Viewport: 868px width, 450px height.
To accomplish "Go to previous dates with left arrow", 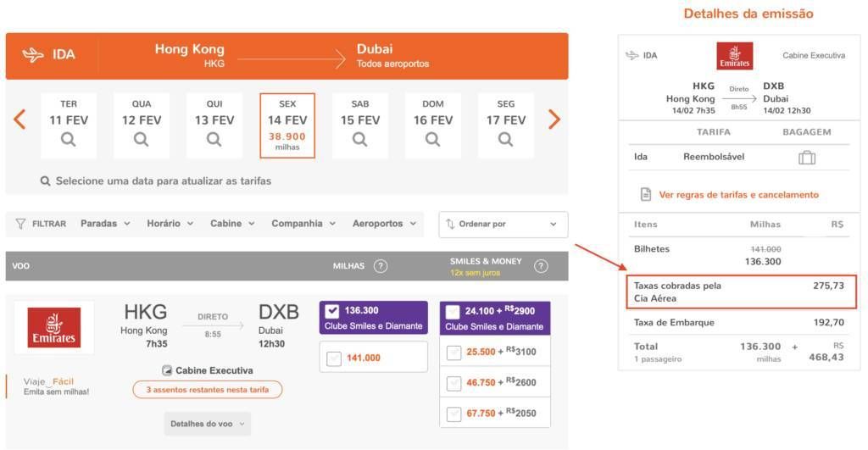I will tap(19, 119).
